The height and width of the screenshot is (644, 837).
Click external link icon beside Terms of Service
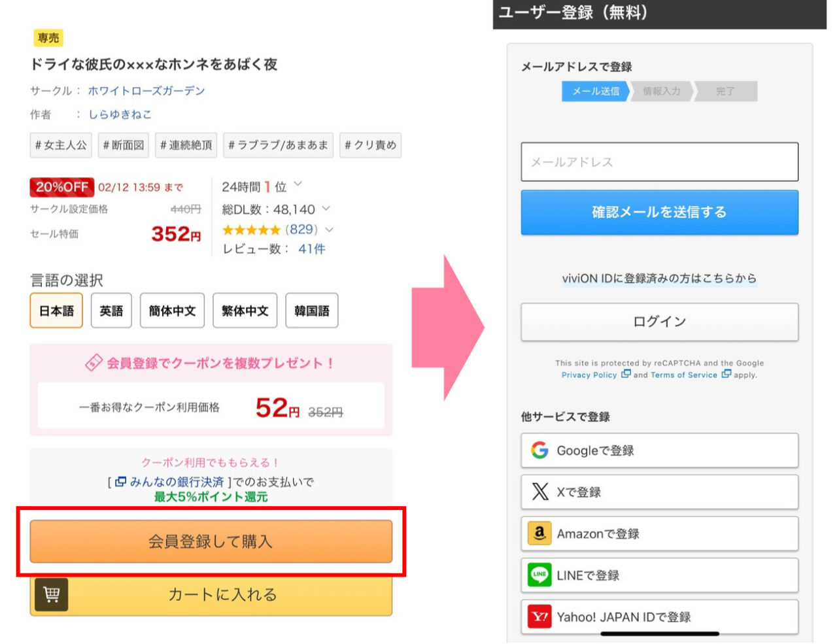click(726, 375)
